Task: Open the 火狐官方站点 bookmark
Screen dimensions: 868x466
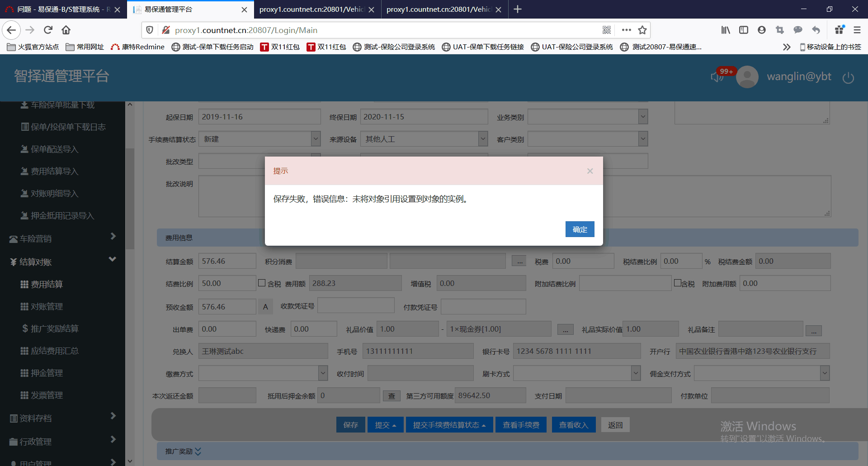Action: (x=33, y=47)
